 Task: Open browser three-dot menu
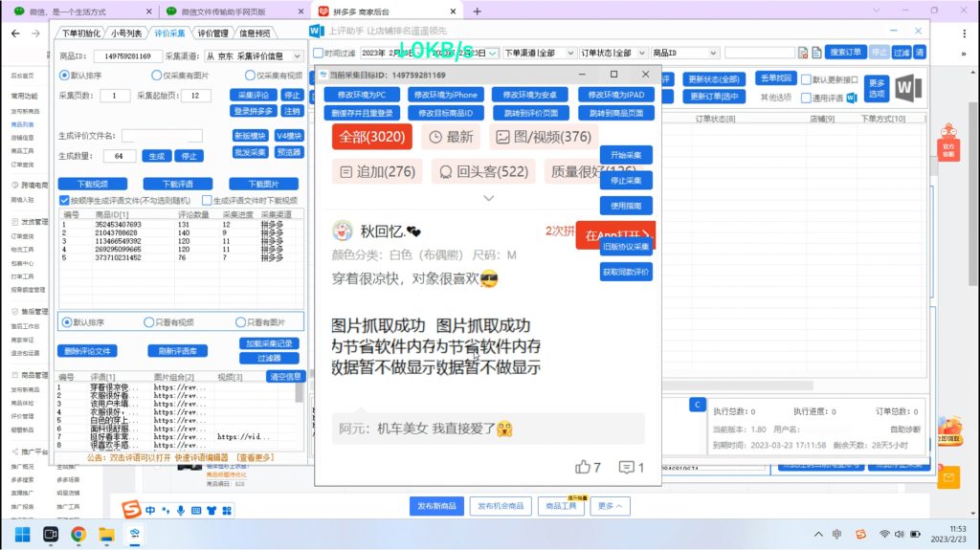click(x=965, y=33)
